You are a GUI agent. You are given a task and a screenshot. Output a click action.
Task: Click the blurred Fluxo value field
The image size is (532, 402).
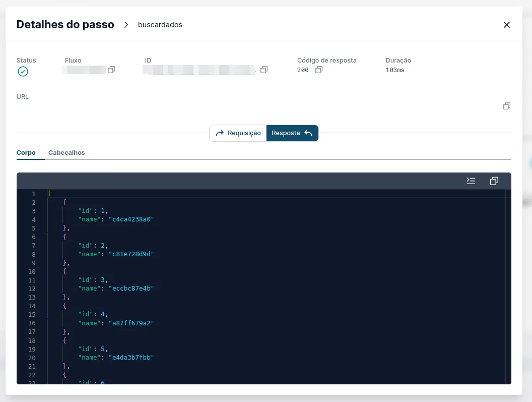pyautogui.click(x=84, y=70)
